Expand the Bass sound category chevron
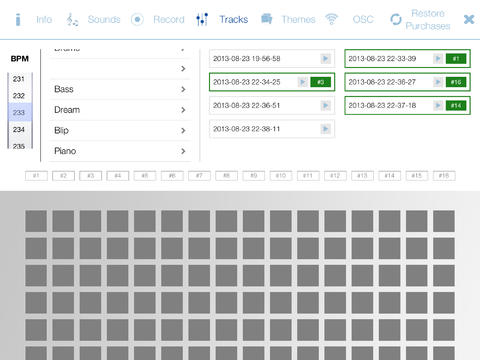The image size is (480, 360). coord(183,89)
